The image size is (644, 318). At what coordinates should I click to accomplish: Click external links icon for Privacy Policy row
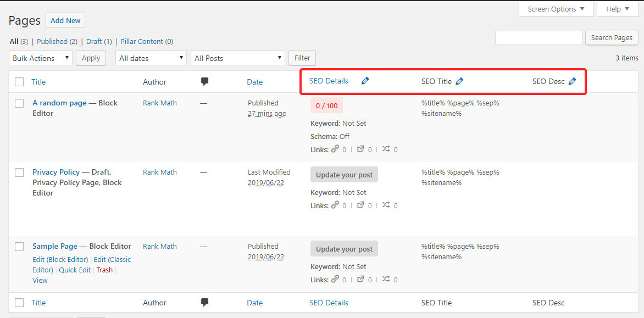(360, 205)
